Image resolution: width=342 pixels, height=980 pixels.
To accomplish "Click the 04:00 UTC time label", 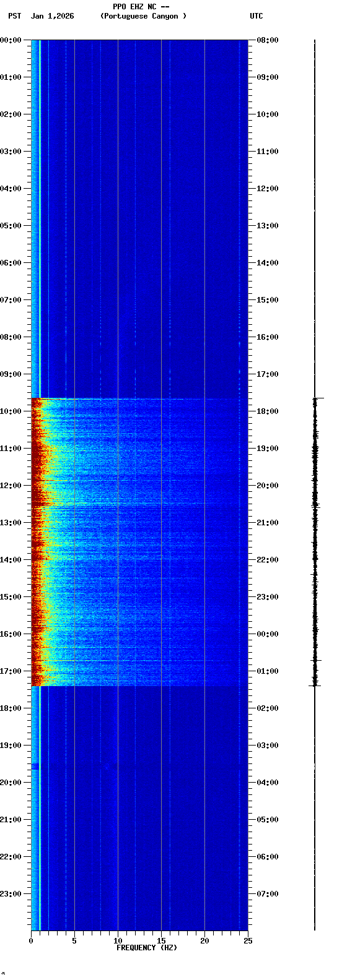I will (268, 783).
